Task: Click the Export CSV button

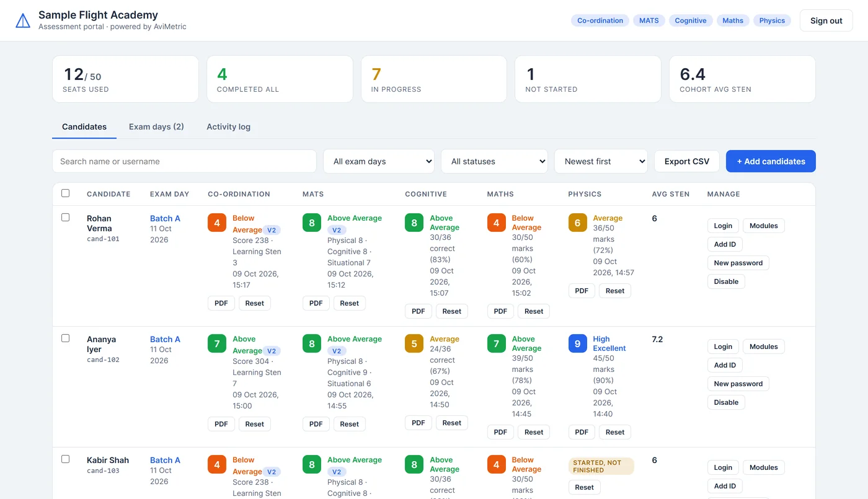Action: click(687, 161)
